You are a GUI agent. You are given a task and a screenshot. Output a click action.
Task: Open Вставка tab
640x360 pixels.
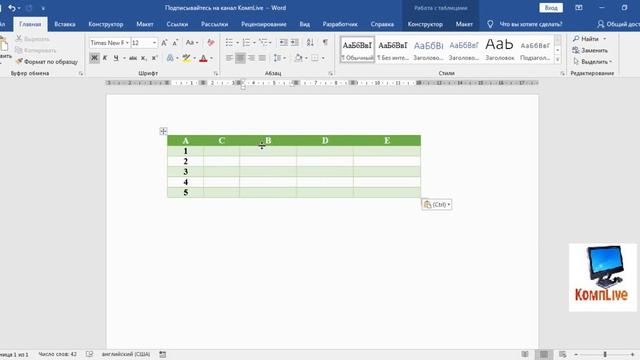pyautogui.click(x=64, y=24)
